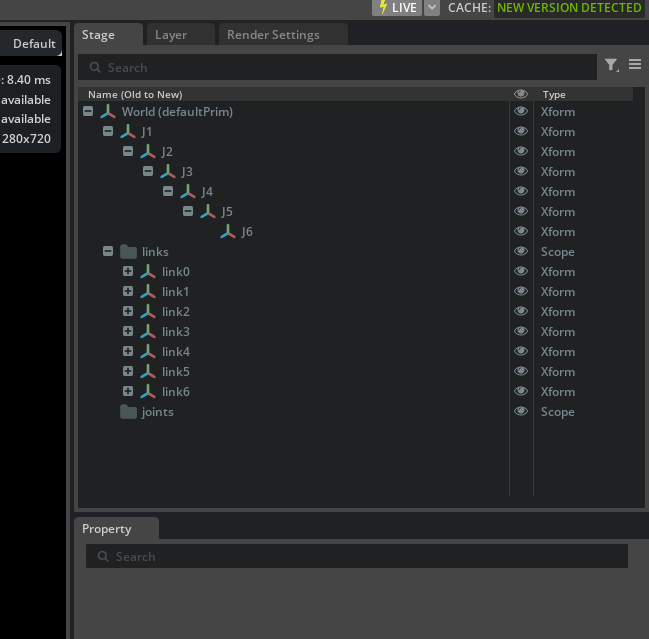Click the World prim Xform icon
649x639 pixels.
[x=108, y=112]
